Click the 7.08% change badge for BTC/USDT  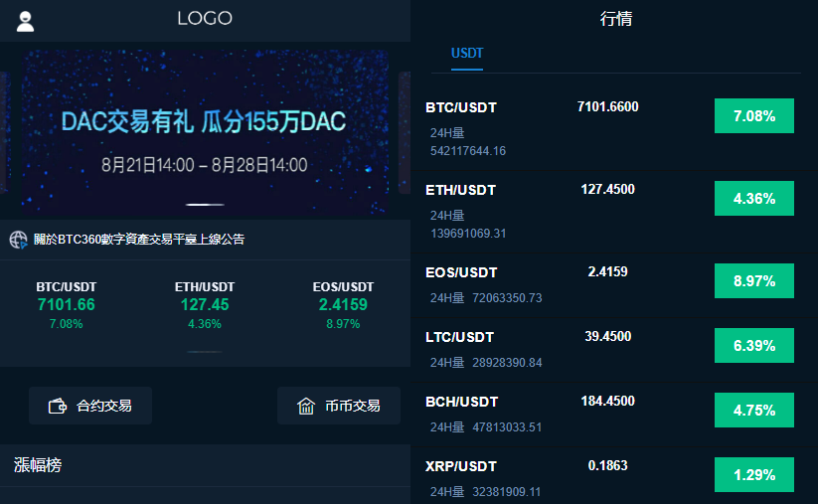(754, 116)
